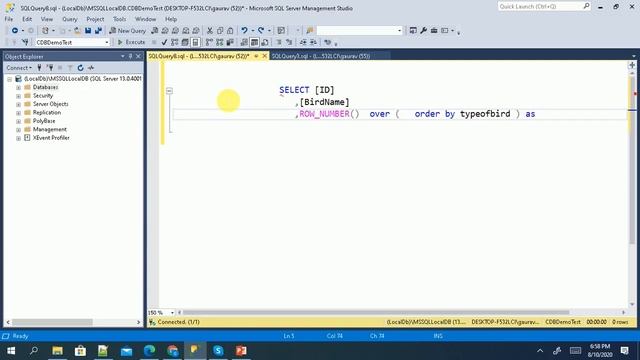Image resolution: width=640 pixels, height=360 pixels.
Task: Click the Parse query checkmark icon
Action: tap(164, 42)
